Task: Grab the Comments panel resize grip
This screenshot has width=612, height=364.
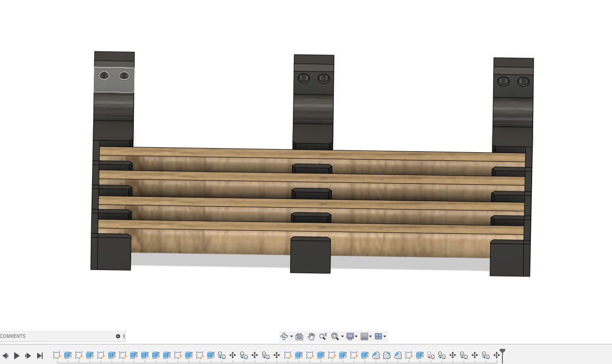Action: tap(124, 336)
